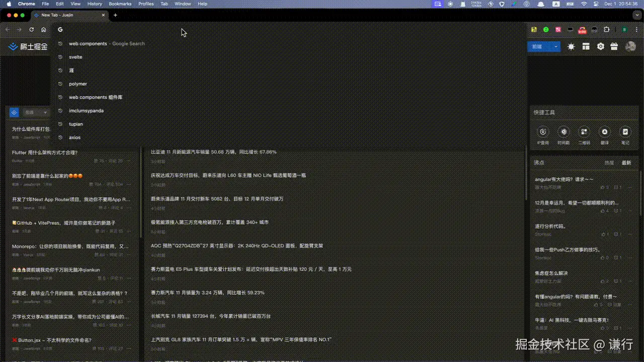Go back with the browser back arrow
This screenshot has width=644, height=362.
(8, 30)
